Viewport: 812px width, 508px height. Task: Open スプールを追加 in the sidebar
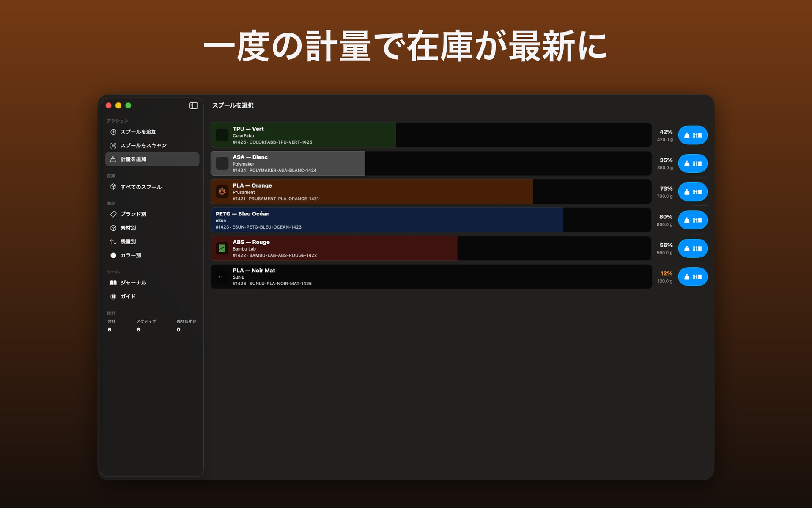(x=152, y=132)
